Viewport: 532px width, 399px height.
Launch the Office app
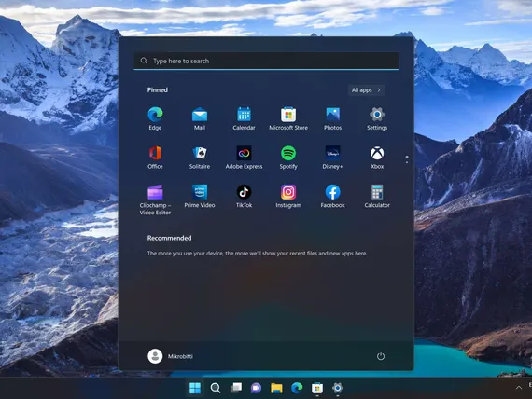pos(155,158)
